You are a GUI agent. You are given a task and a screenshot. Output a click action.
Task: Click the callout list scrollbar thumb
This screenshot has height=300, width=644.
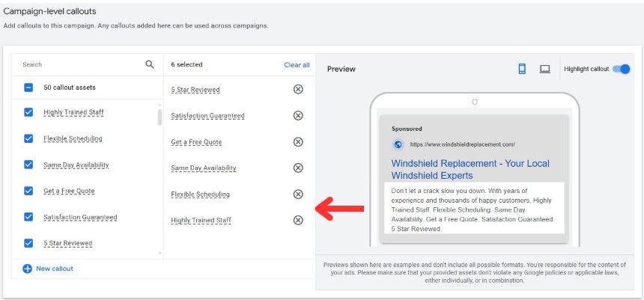coord(160,117)
